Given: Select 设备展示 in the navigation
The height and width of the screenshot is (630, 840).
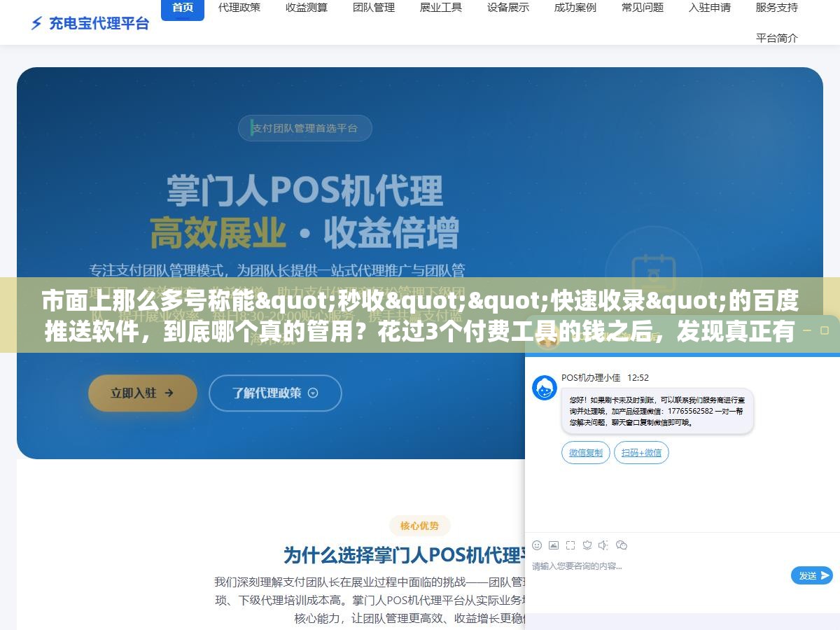Looking at the screenshot, I should pyautogui.click(x=508, y=8).
